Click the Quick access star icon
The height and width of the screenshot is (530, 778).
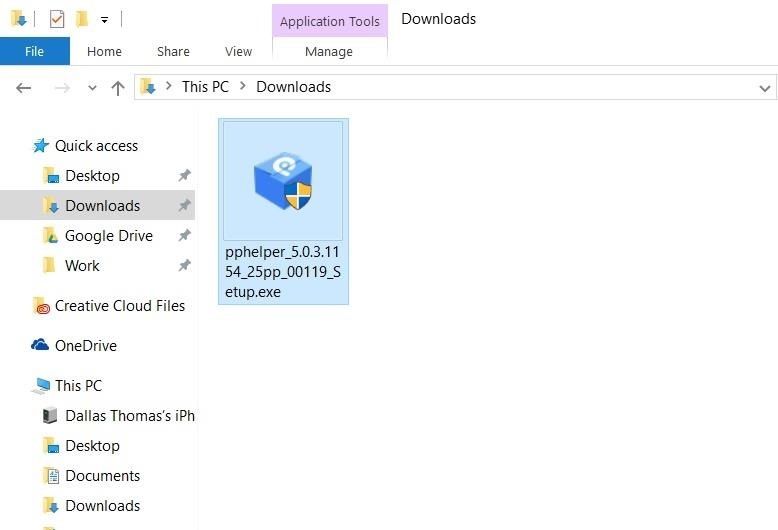[40, 146]
